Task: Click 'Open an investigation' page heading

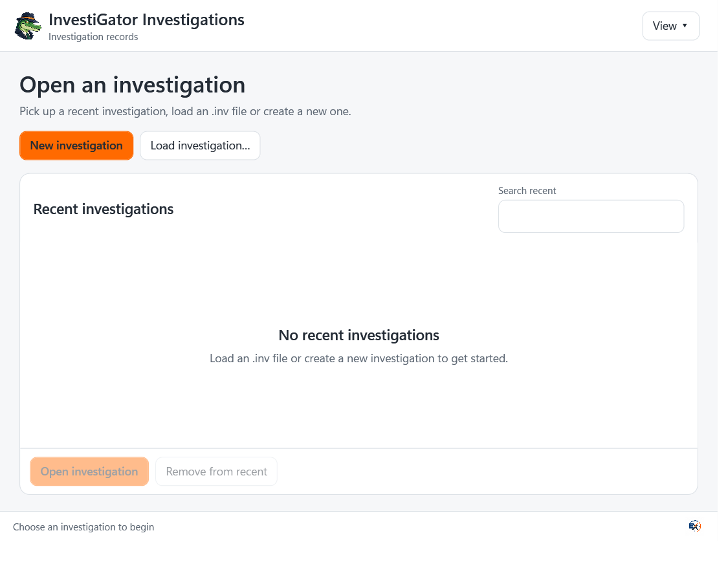Action: tap(132, 85)
